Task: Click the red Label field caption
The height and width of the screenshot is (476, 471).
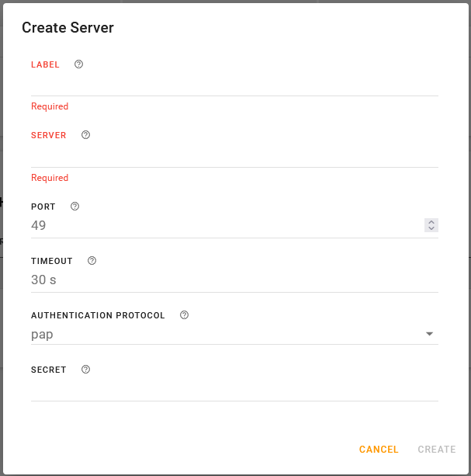Action: pyautogui.click(x=45, y=64)
